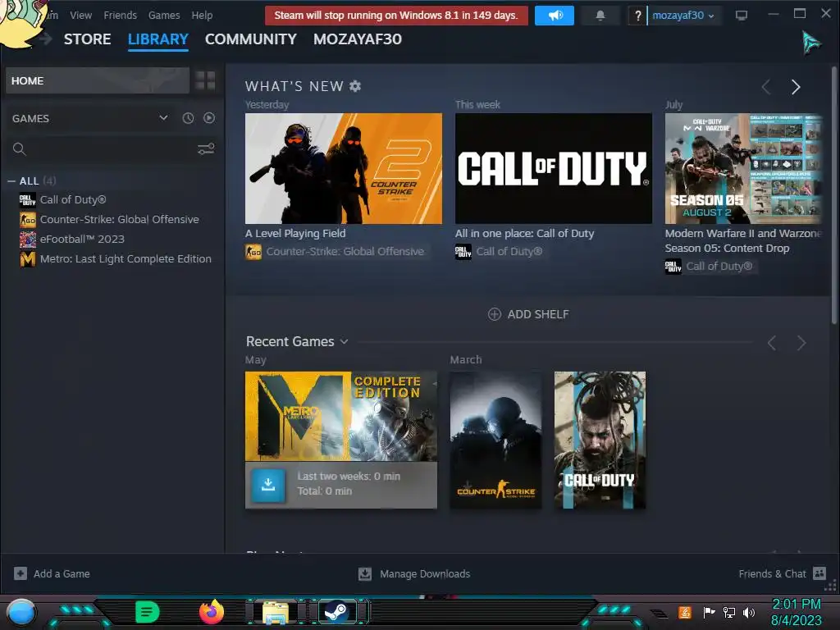Screen dimensions: 840x630
Task: Show previous Recent Games page arrow
Action: point(772,343)
